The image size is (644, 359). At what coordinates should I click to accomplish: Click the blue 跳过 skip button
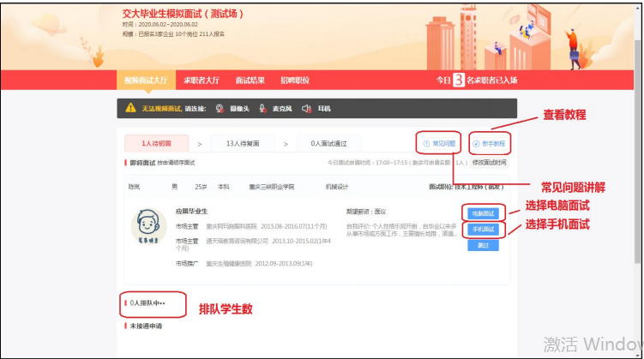(483, 245)
